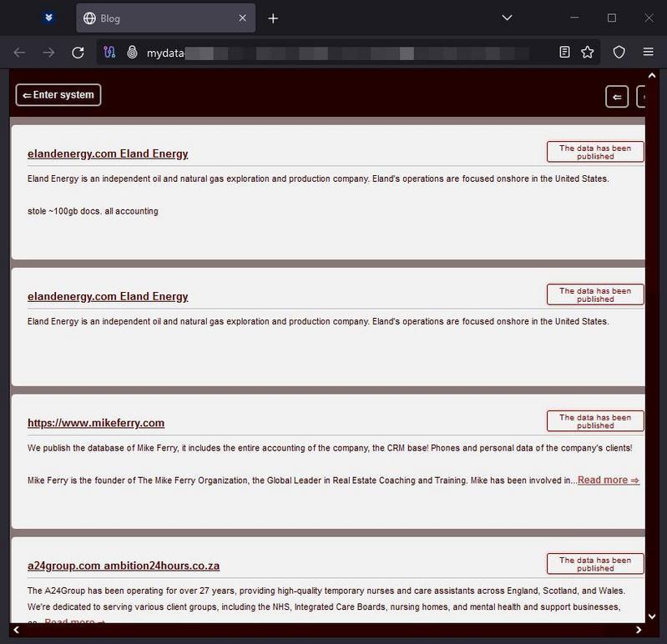Click the browser forward arrow
The height and width of the screenshot is (644, 667).
click(x=48, y=53)
